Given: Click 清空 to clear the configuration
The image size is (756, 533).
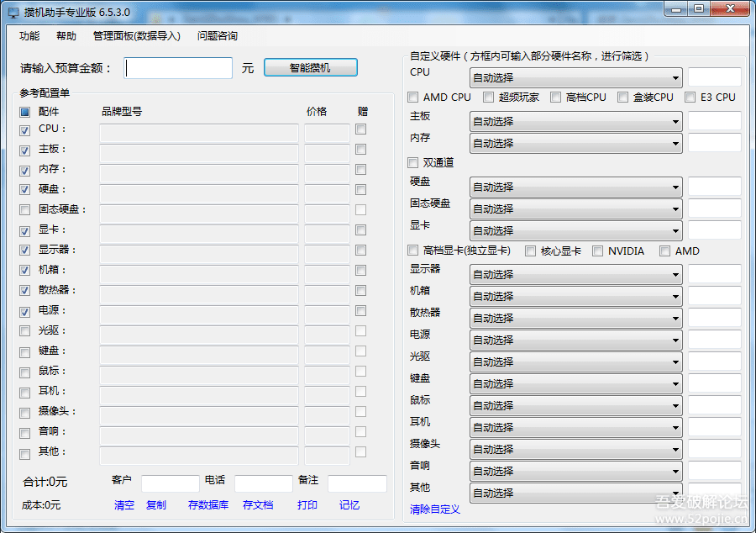Looking at the screenshot, I should [123, 505].
